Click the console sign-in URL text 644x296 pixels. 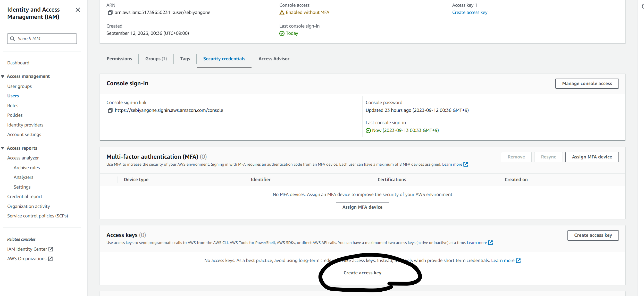click(169, 110)
